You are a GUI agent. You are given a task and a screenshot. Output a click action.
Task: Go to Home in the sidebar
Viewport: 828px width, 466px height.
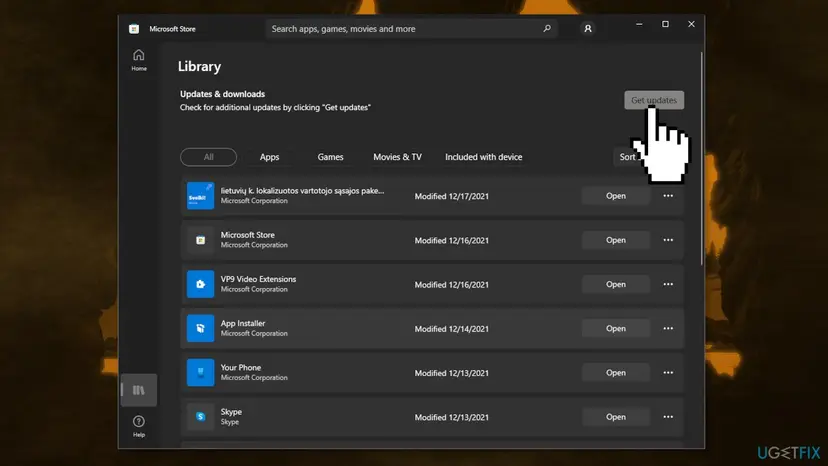click(139, 60)
